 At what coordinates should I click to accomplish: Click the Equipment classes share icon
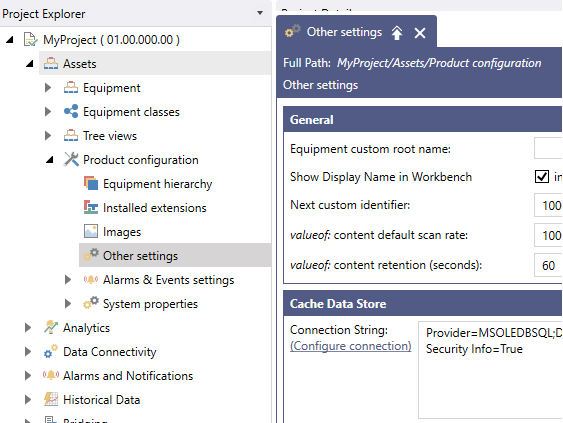[71, 111]
